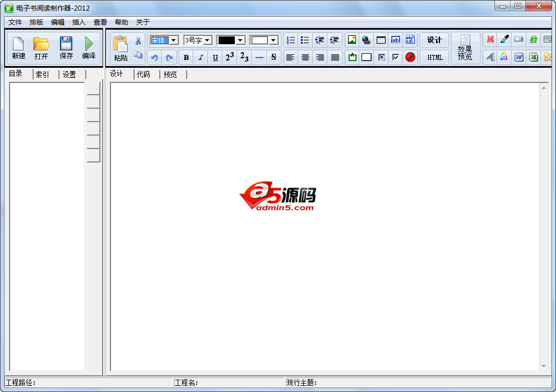Insert a multi-line text area field
Viewport: 556px width, 392px height.
point(410,40)
